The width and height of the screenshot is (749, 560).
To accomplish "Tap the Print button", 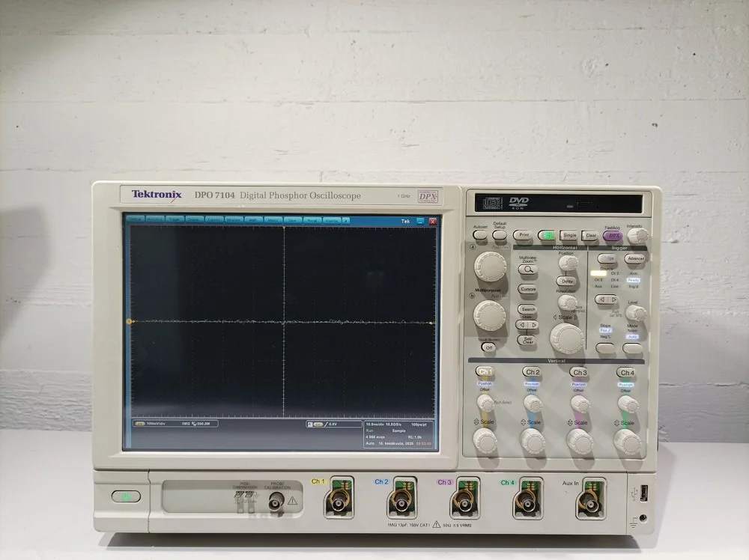I will coord(524,235).
